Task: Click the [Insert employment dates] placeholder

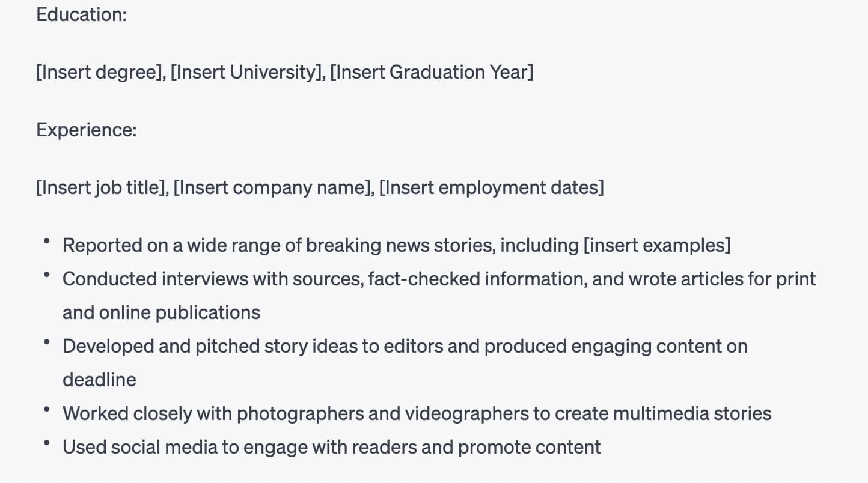Action: coord(491,187)
